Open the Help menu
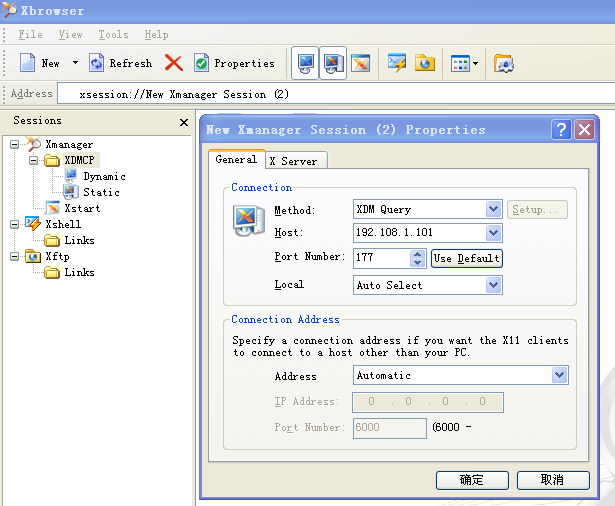This screenshot has width=615, height=506. (x=156, y=35)
